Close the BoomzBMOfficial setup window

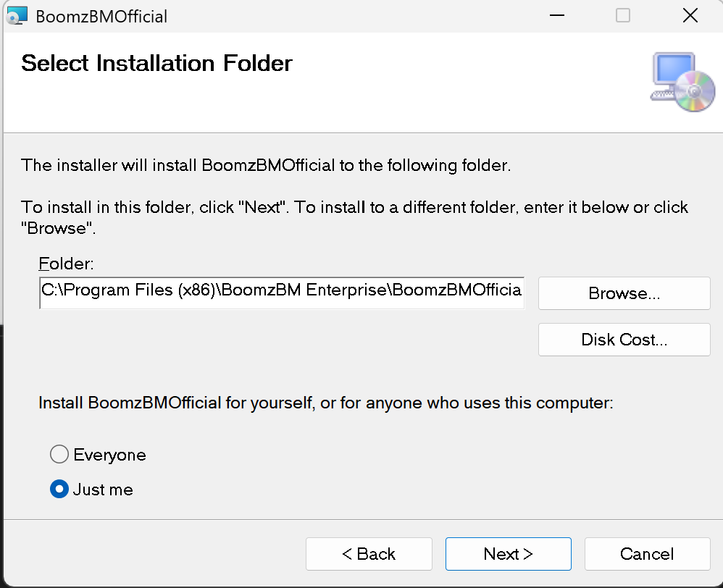pyautogui.click(x=690, y=15)
